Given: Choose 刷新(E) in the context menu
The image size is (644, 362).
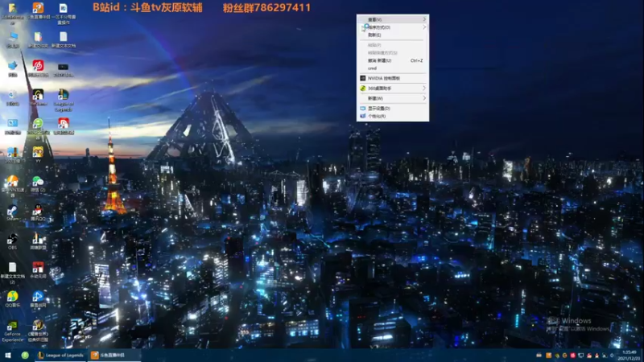Looking at the screenshot, I should (x=393, y=35).
